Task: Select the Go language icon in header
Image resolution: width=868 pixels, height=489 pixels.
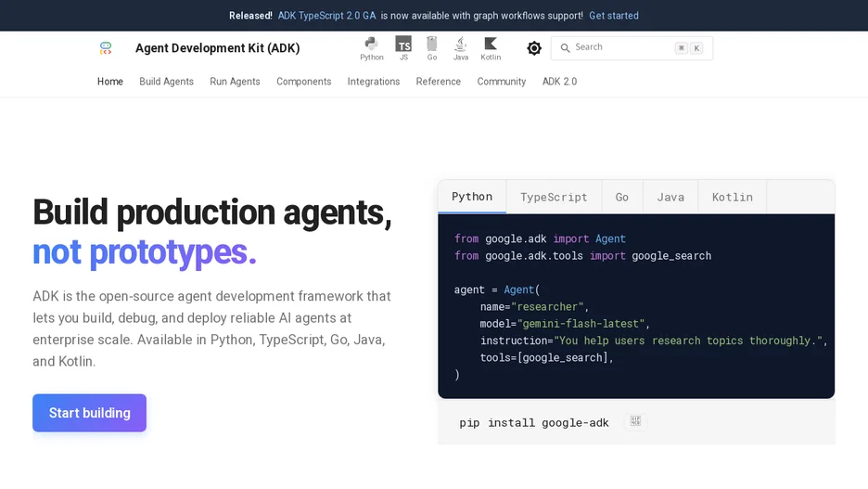Action: pyautogui.click(x=432, y=48)
